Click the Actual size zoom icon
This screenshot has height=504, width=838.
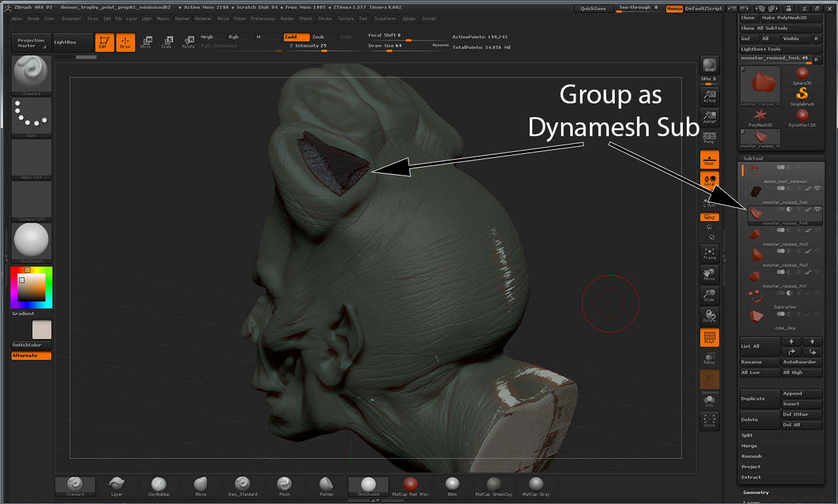(x=709, y=96)
